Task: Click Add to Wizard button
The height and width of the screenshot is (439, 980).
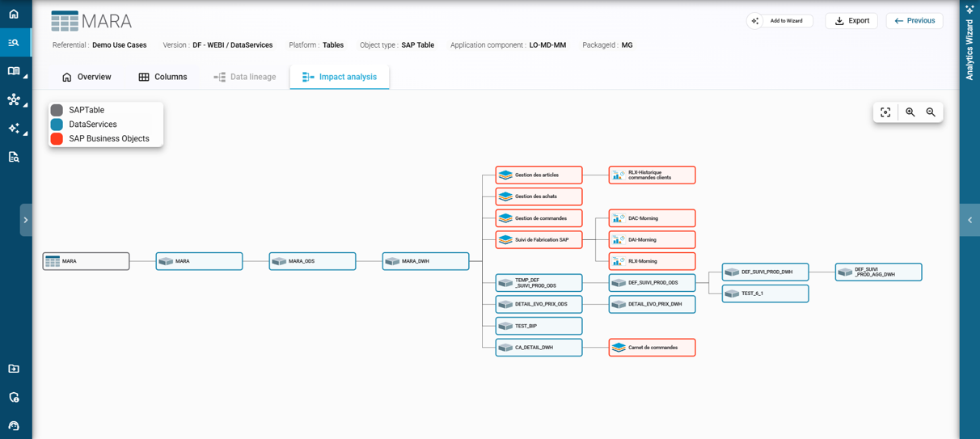Action: 779,21
